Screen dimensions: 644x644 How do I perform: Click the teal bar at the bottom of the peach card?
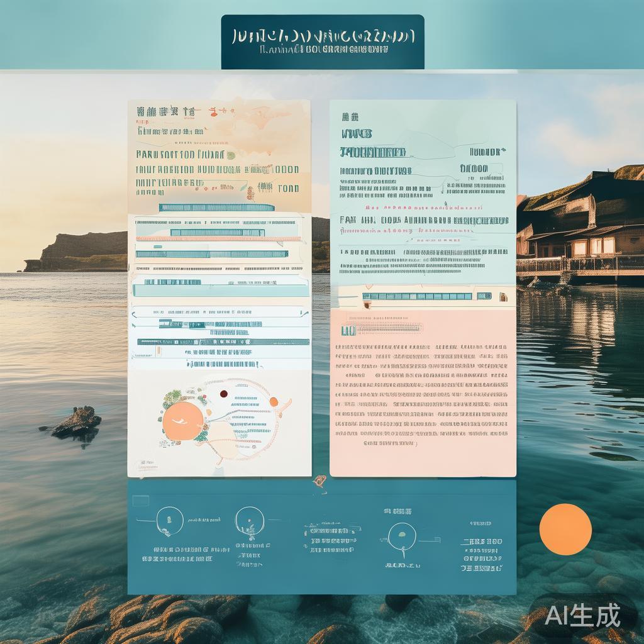pyautogui.click(x=216, y=208)
